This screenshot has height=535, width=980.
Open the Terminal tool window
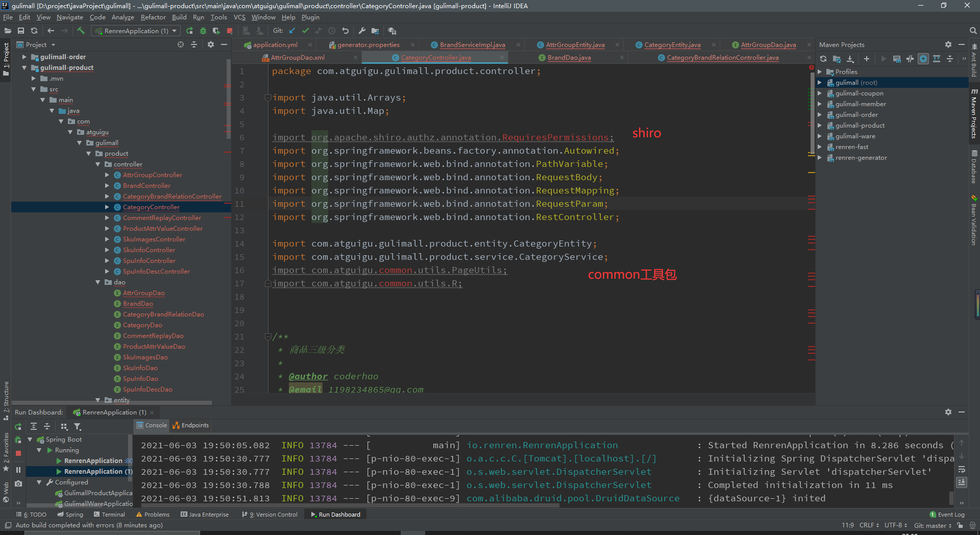tap(109, 514)
